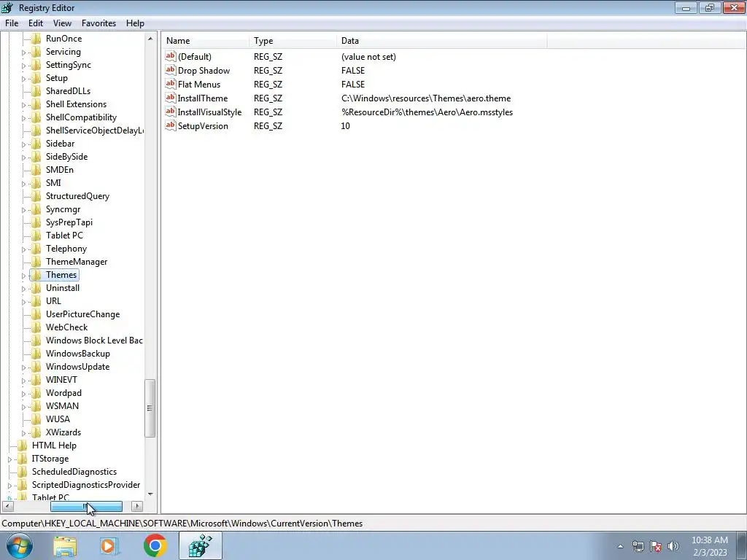Click the HTML Help folder icon
This screenshot has width=747, height=560.
(23, 446)
